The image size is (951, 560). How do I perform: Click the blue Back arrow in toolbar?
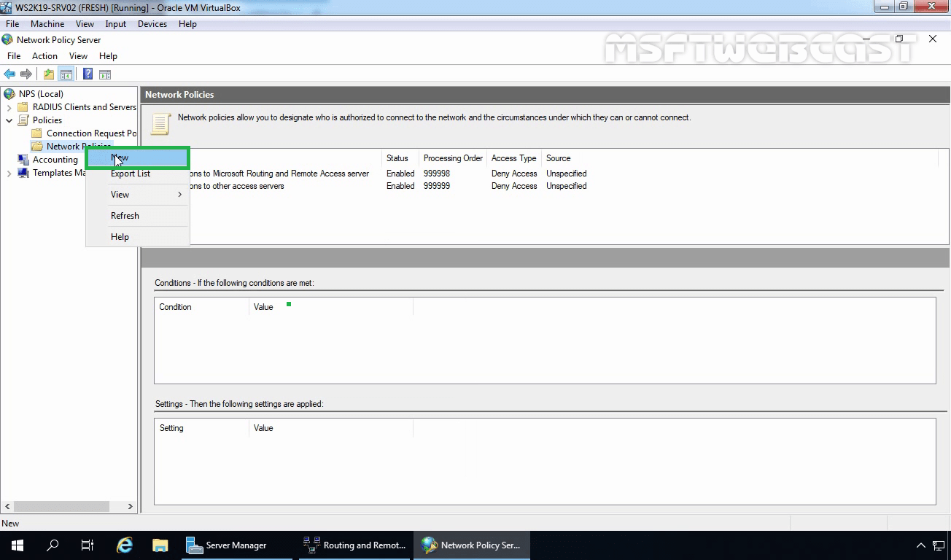[x=9, y=74]
